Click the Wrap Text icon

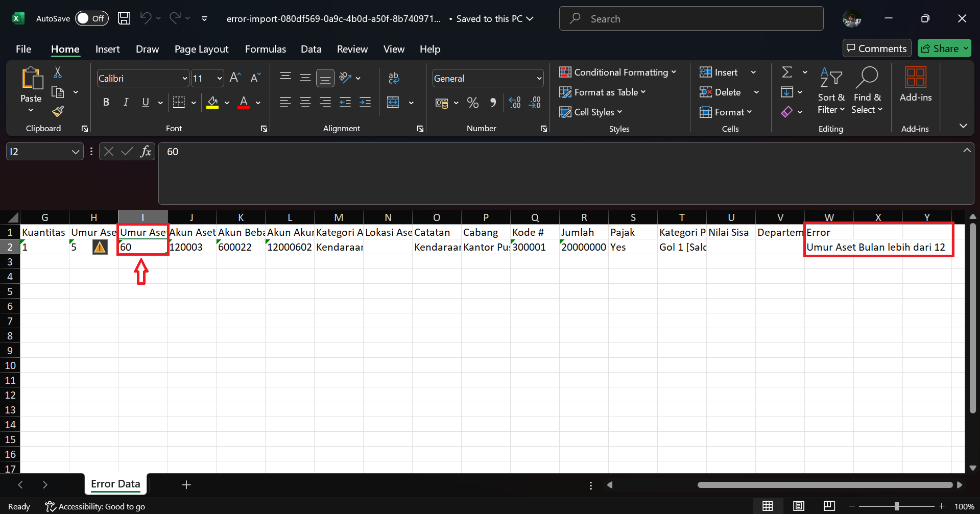(393, 78)
